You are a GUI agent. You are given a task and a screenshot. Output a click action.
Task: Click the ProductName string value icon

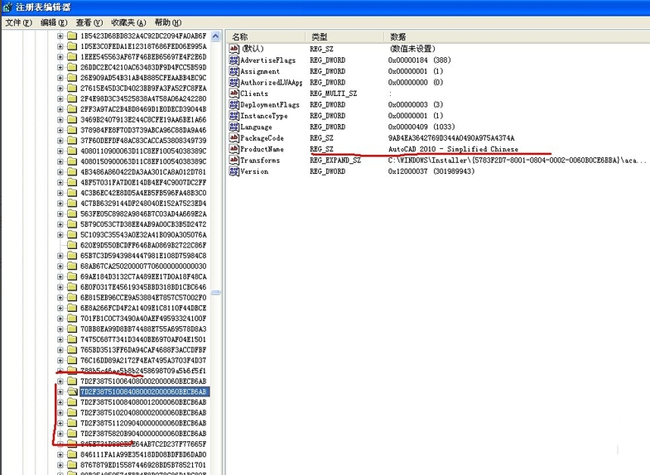(x=234, y=149)
